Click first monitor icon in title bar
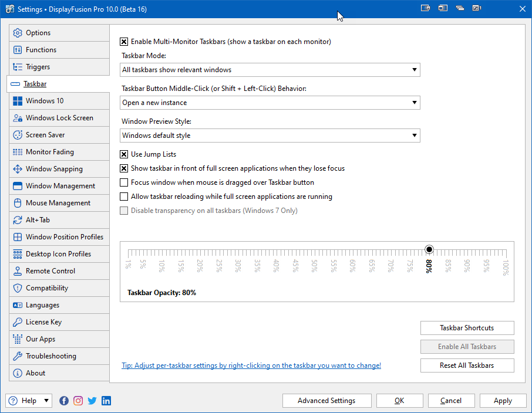 (426, 8)
